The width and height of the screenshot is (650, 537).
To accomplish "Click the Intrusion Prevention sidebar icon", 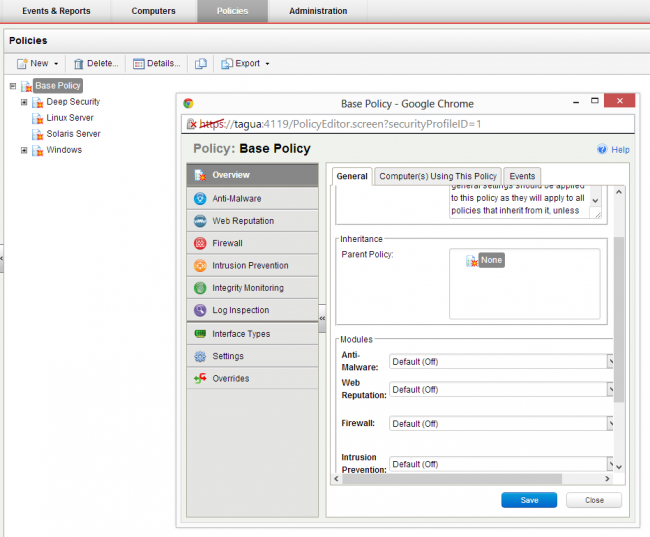I will tap(200, 266).
